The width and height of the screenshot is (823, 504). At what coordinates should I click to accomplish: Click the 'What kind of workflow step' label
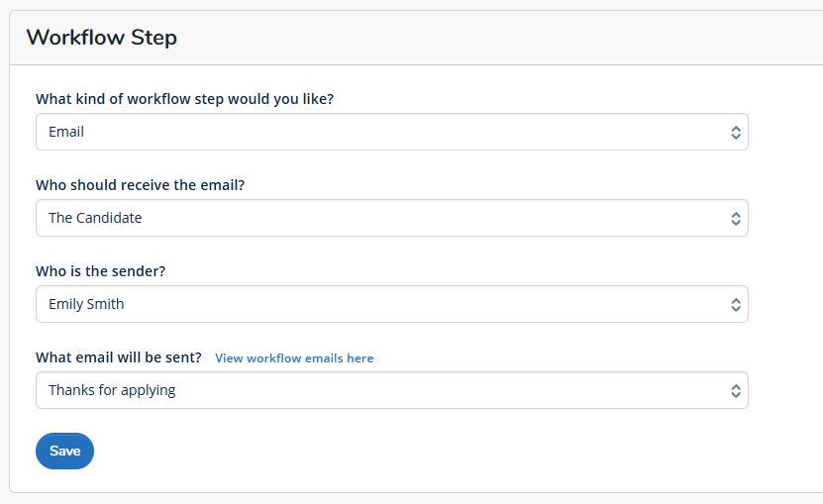[x=184, y=99]
